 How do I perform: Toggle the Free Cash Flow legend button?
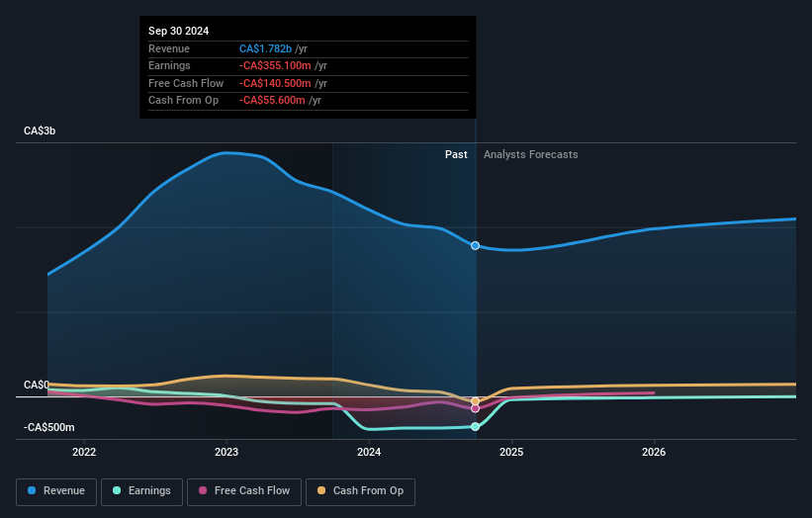[244, 491]
